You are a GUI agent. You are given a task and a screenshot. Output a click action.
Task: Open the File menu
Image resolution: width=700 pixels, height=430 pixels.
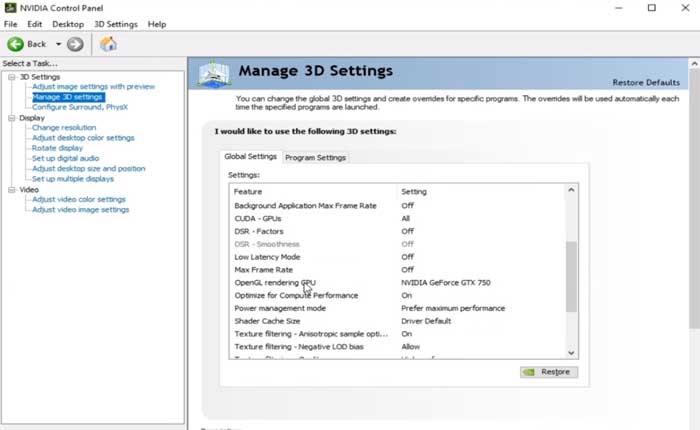(11, 23)
